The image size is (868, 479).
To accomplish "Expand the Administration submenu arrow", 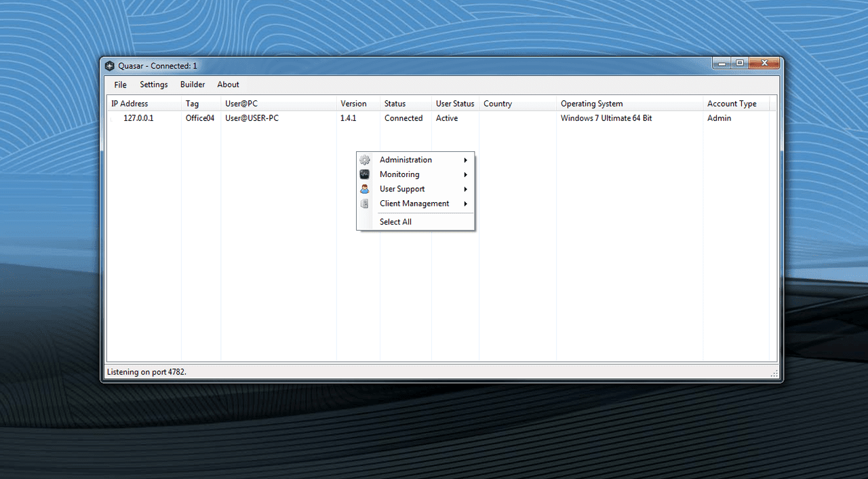I will (x=465, y=160).
